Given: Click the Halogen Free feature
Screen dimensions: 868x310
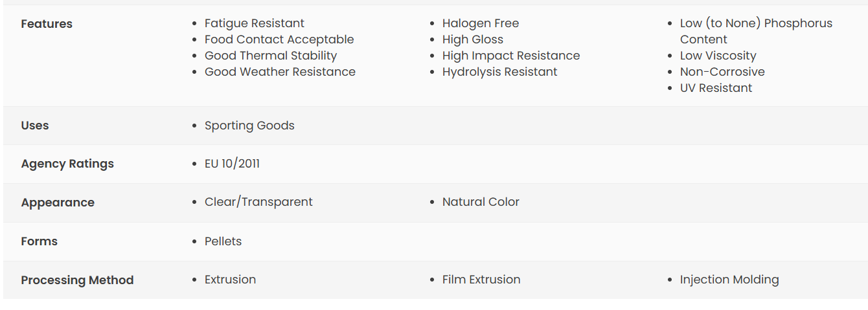Looking at the screenshot, I should tap(481, 23).
